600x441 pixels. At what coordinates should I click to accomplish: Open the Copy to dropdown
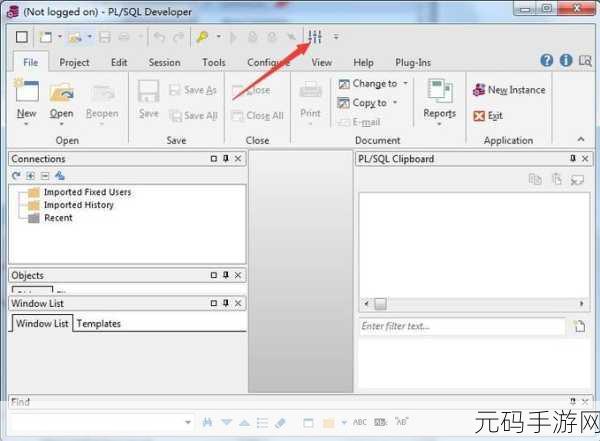[368, 103]
